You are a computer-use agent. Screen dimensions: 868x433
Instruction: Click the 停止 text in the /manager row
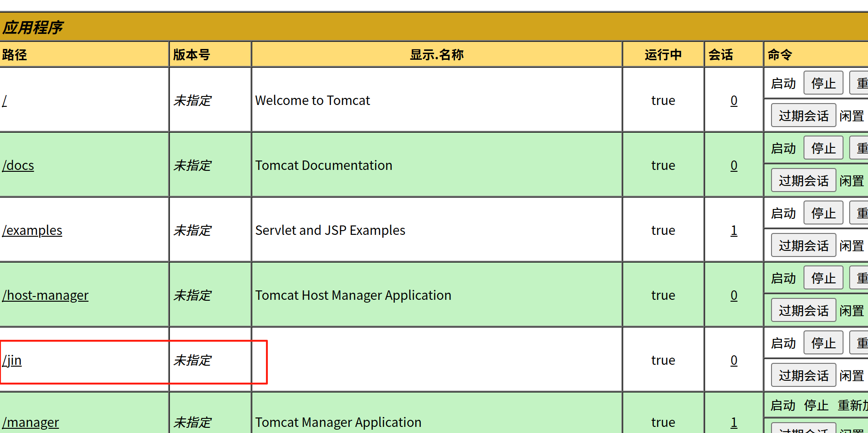816,405
